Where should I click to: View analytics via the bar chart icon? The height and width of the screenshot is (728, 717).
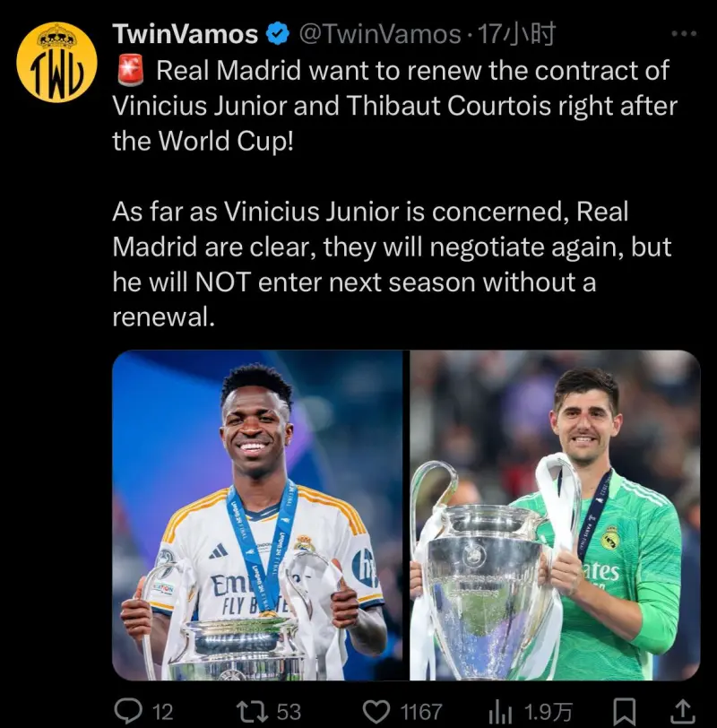500,711
